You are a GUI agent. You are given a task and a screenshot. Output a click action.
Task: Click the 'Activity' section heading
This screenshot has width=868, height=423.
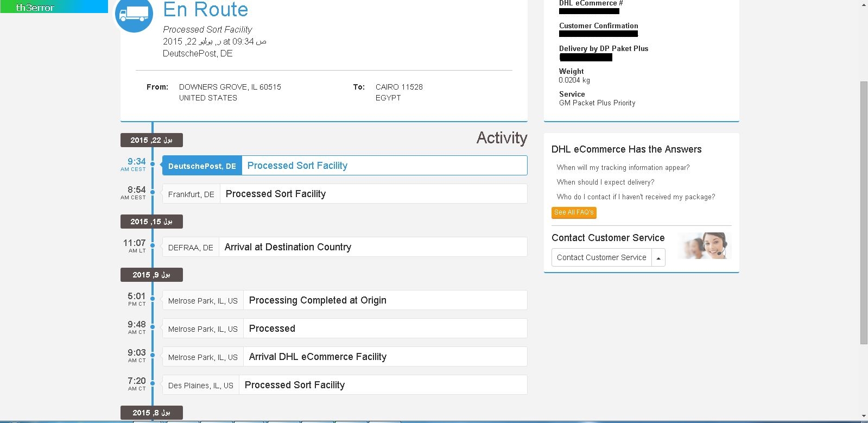502,138
